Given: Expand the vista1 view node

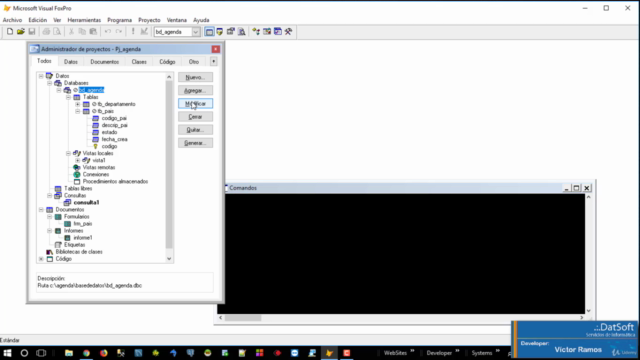Looking at the screenshot, I should pos(78,160).
